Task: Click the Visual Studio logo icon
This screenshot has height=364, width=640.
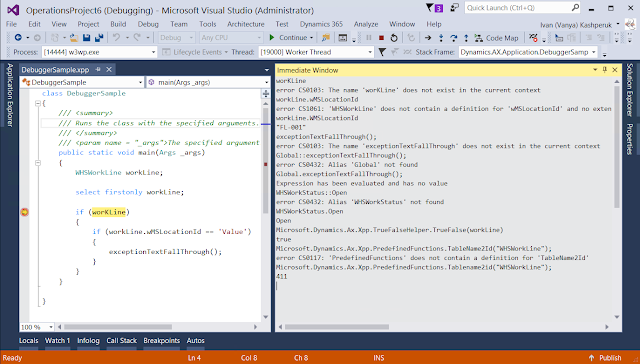Action: [x=13, y=10]
